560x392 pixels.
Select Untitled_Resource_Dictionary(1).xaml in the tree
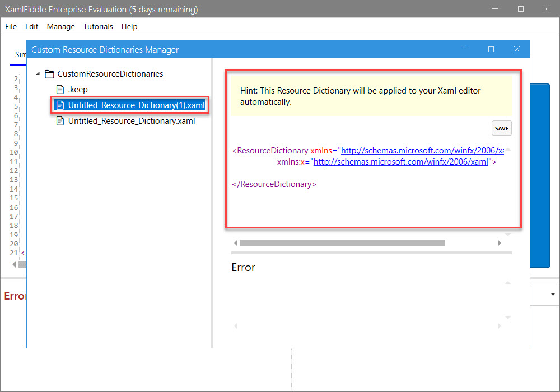[x=137, y=105]
